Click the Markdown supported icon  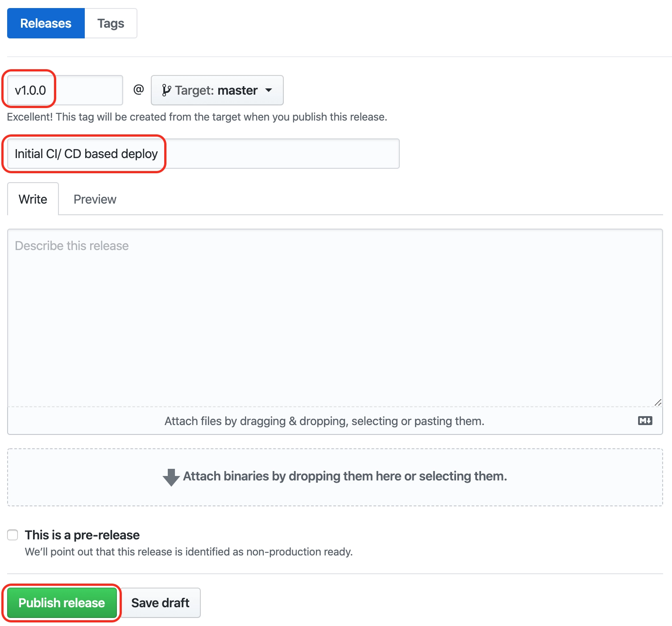[644, 420]
